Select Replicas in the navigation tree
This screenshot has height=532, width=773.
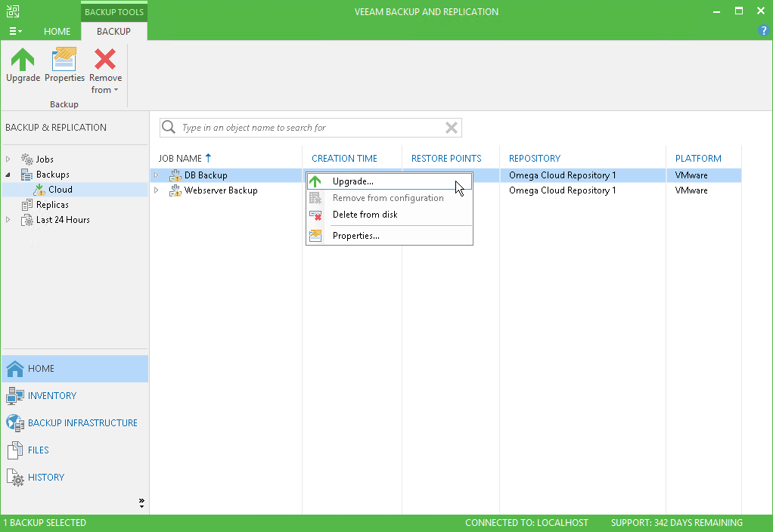coord(52,205)
